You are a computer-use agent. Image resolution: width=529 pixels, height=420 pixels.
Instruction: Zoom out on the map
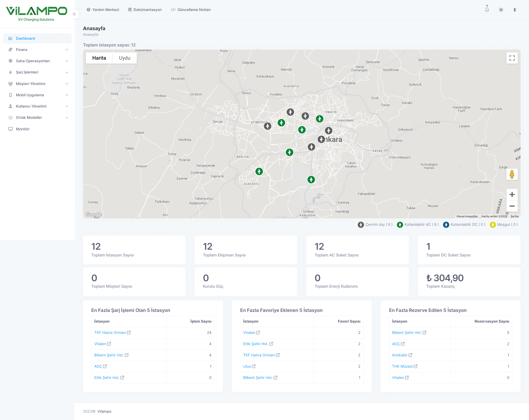[x=512, y=206]
